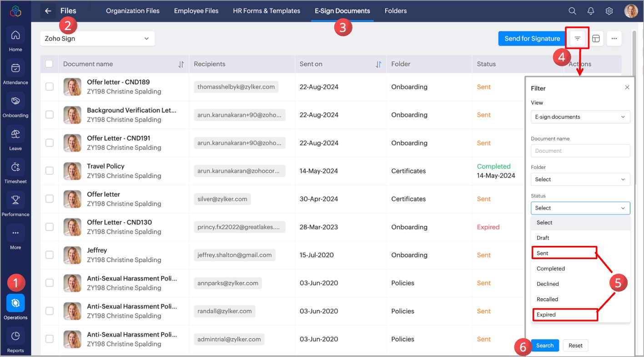Tick the select-all checkbox in table header
Screen dimensions: 644x357
click(49, 64)
